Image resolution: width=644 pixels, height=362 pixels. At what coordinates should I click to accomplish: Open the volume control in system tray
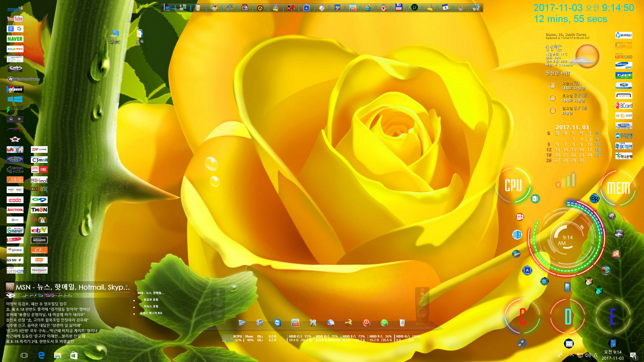point(588,355)
